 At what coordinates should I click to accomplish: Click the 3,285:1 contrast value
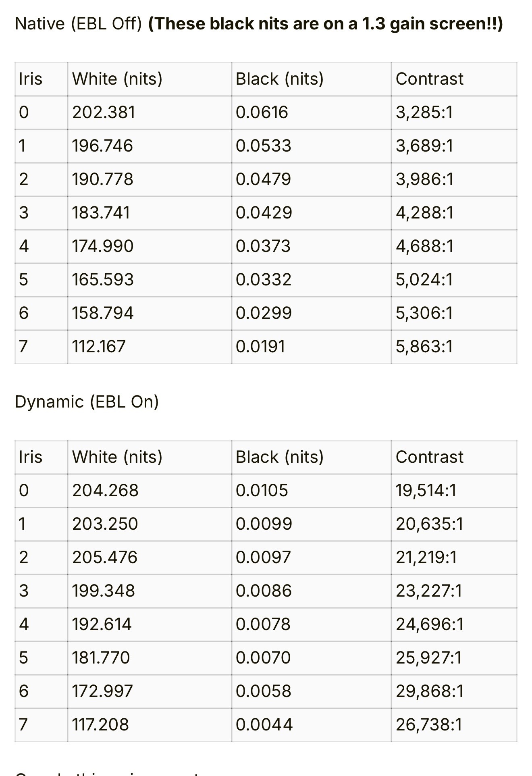tap(424, 112)
